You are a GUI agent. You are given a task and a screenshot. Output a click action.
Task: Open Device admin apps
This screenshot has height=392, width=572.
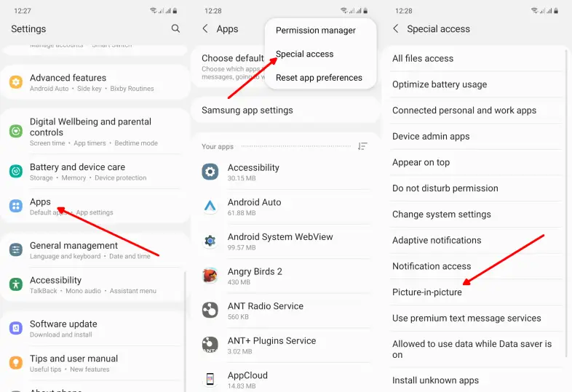click(x=476, y=137)
